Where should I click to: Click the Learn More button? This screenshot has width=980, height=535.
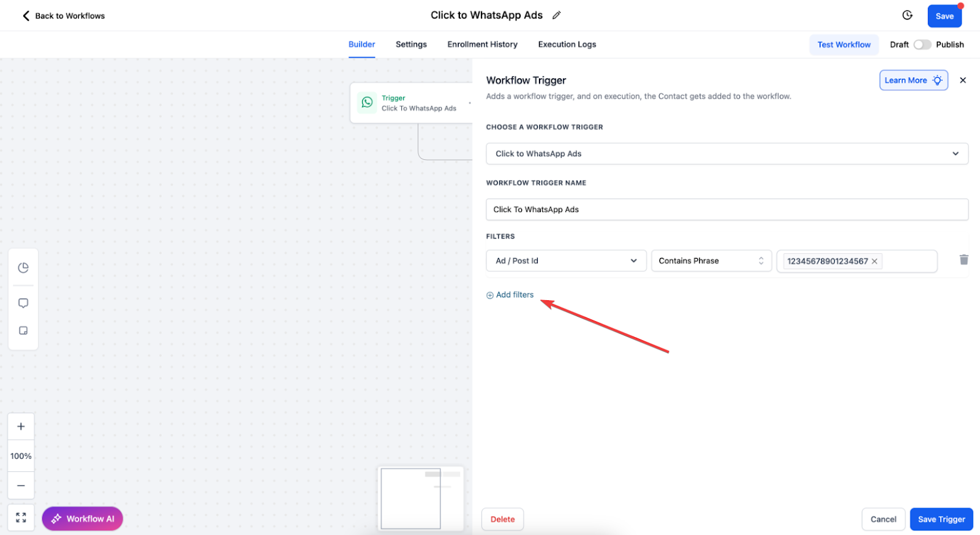pos(913,80)
